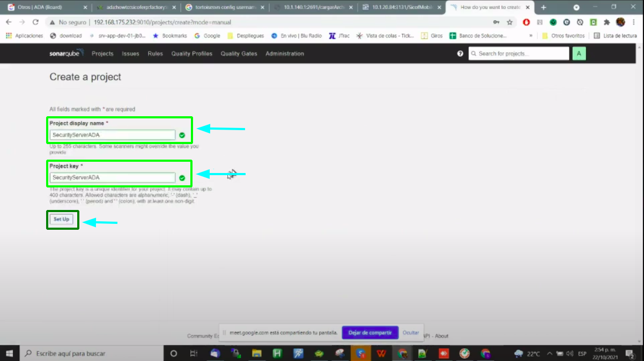This screenshot has width=644, height=361.
Task: Open a new browser tab with plus
Action: pos(543,7)
